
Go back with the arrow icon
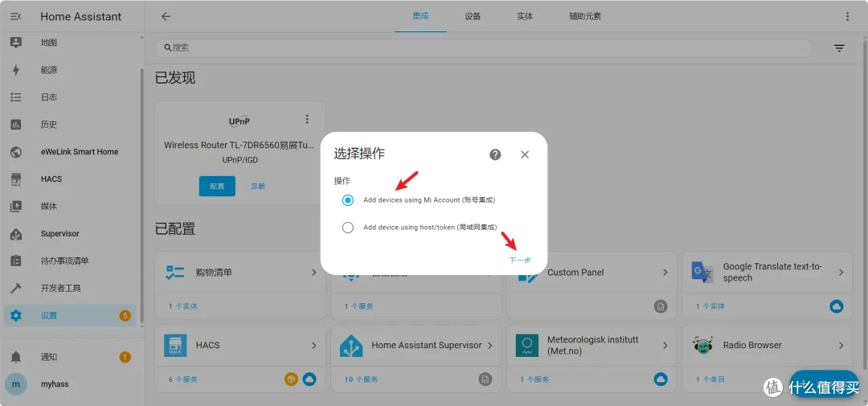(x=166, y=17)
